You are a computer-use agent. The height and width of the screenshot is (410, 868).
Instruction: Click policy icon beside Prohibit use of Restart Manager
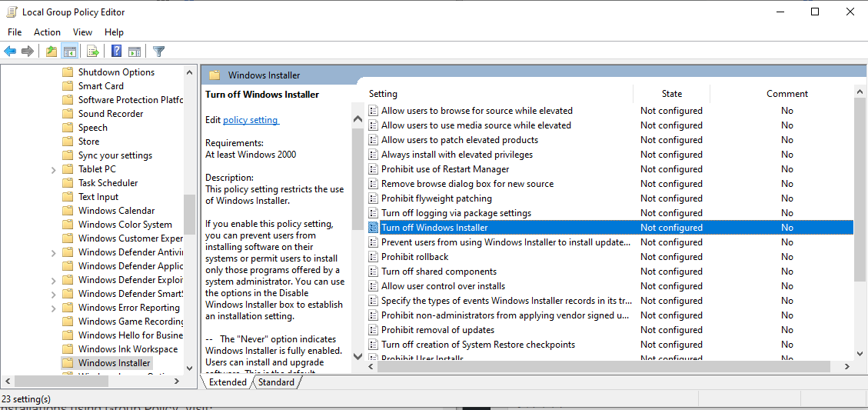pyautogui.click(x=374, y=169)
